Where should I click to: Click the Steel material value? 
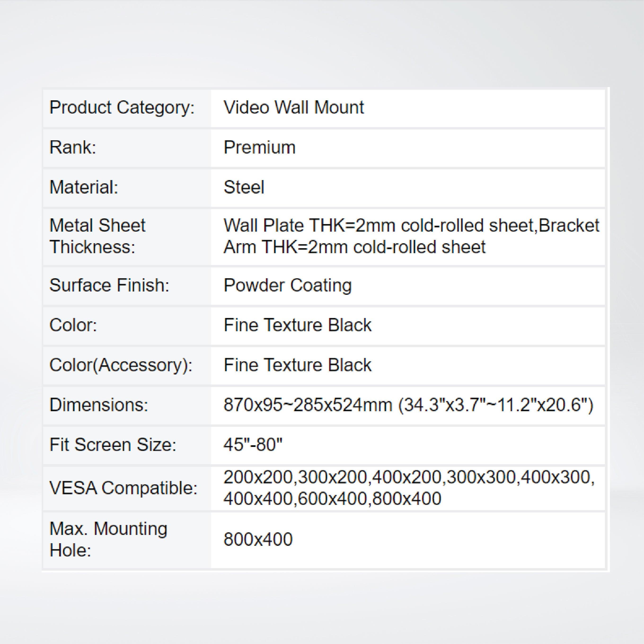(x=244, y=187)
